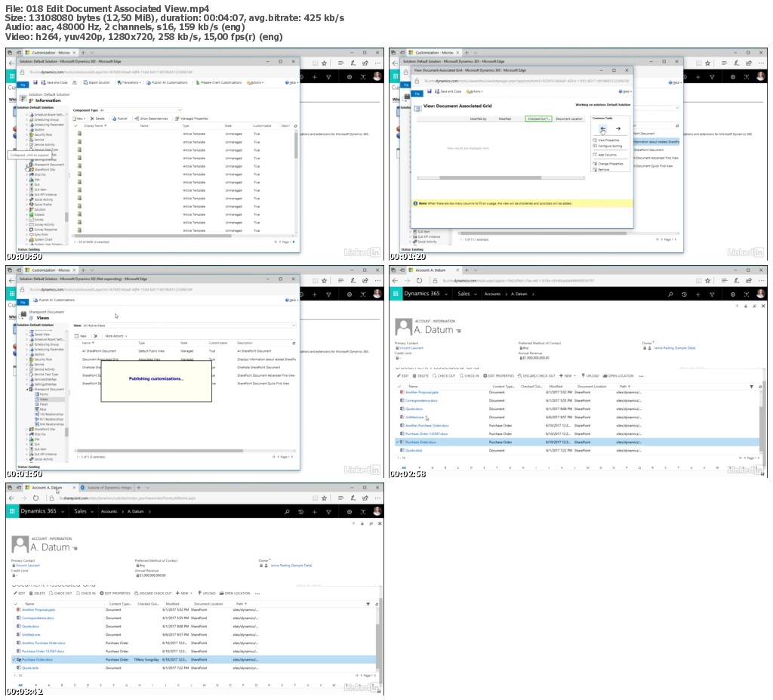Open the Translations dropdown in the 00:00:50 frame
This screenshot has width=773, height=700.
[129, 82]
